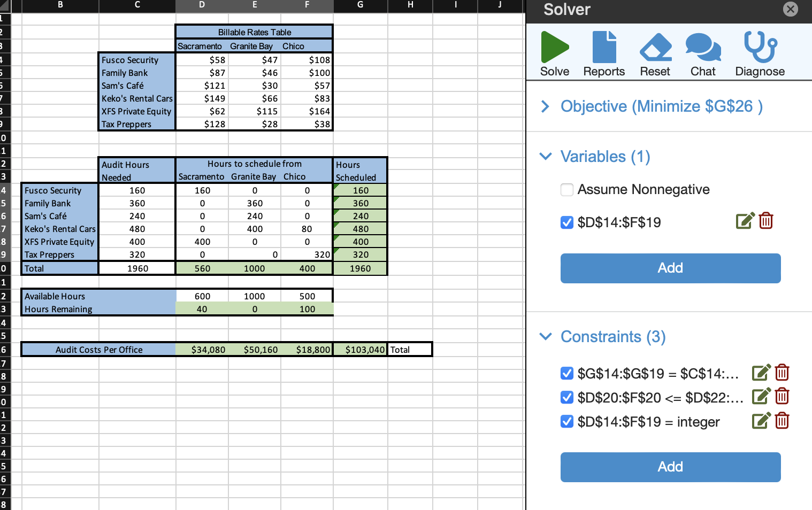Uncheck the $G$14:$G$19 constraint checkbox
This screenshot has width=812, height=510.
coord(567,373)
